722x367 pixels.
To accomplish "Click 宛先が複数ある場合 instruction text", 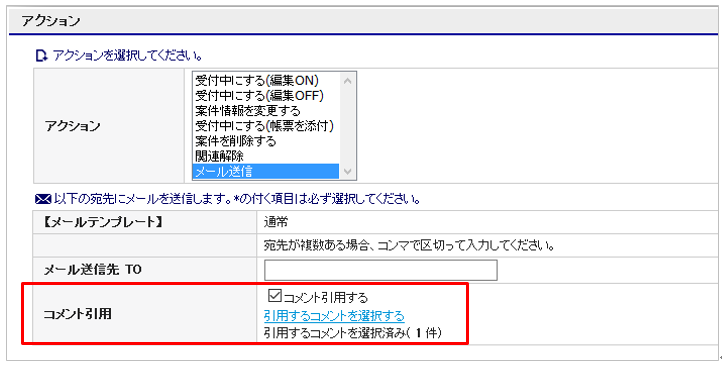I will click(x=408, y=245).
